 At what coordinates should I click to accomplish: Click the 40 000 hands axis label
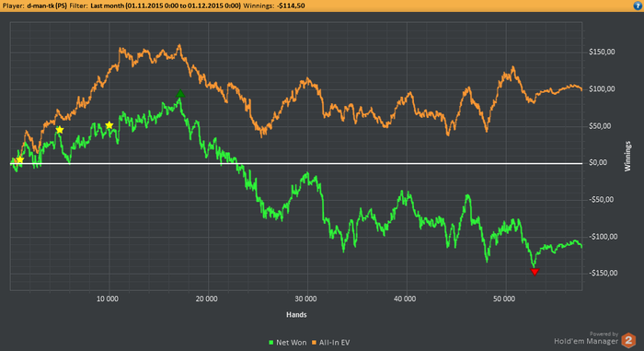pyautogui.click(x=405, y=298)
